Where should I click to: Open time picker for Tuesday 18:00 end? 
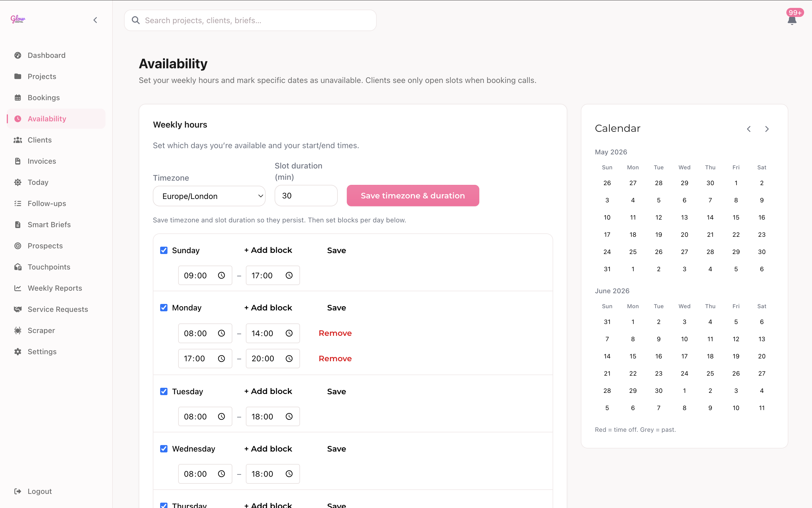289,417
